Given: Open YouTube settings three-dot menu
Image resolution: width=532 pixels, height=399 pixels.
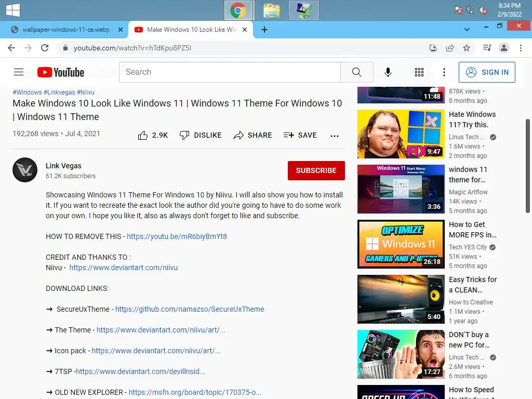Looking at the screenshot, I should click(444, 72).
